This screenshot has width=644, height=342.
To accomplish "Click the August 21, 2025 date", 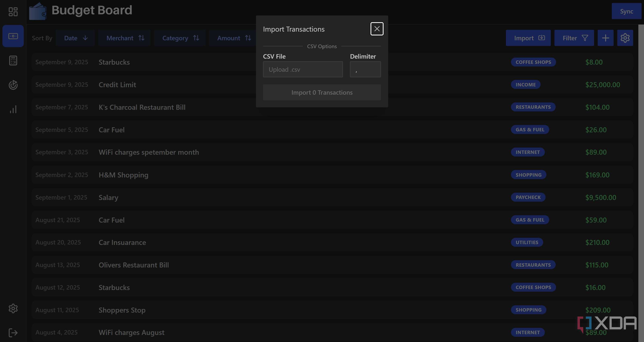I will 58,220.
